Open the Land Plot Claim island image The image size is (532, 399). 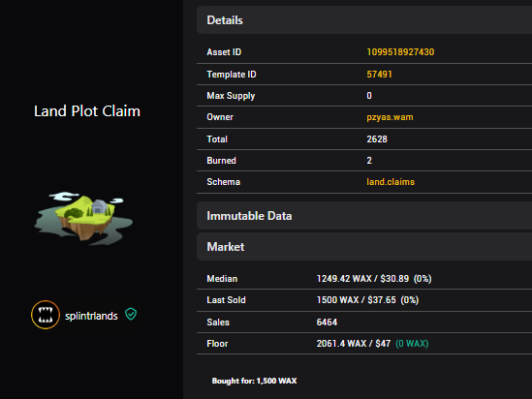pos(83,218)
